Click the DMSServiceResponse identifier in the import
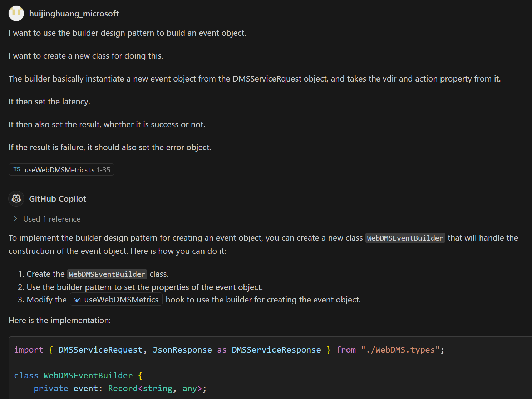This screenshot has width=532, height=399. point(276,350)
